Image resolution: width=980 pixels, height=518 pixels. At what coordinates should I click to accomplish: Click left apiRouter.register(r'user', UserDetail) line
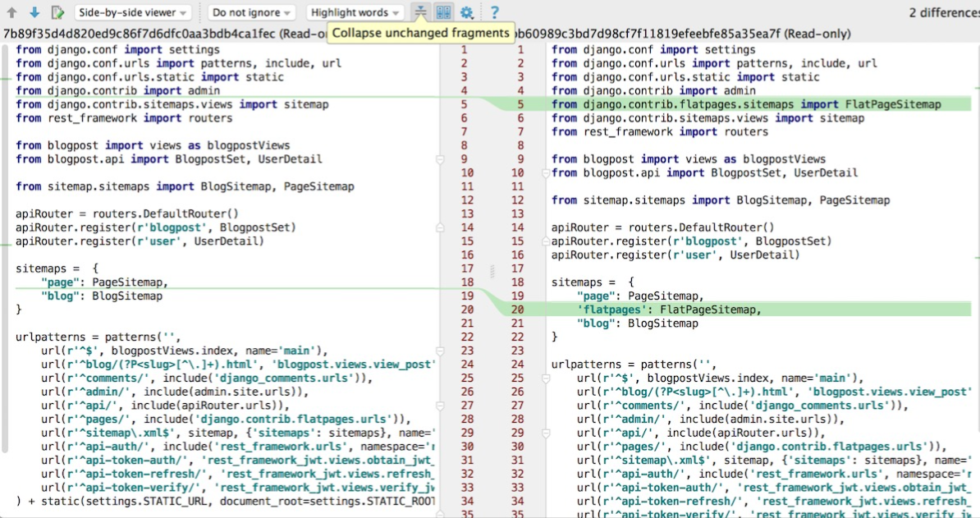140,241
